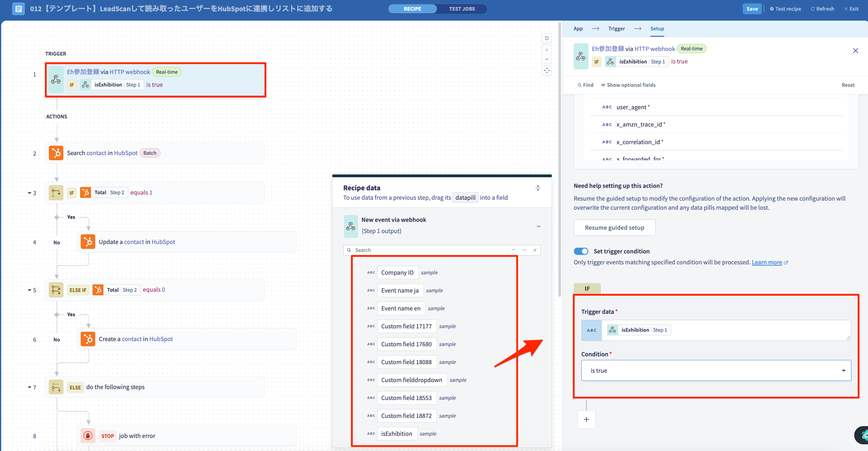Collapse step 3 IF block
The image size is (868, 451).
click(x=29, y=193)
